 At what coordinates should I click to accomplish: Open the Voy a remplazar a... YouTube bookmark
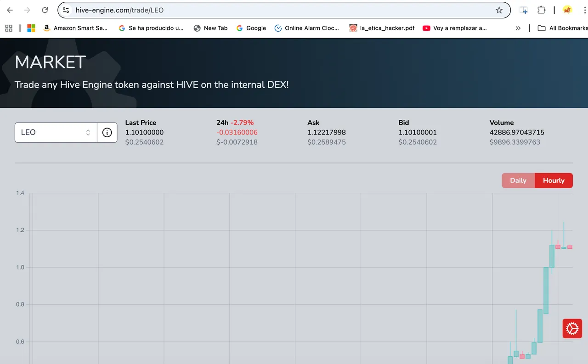click(455, 28)
